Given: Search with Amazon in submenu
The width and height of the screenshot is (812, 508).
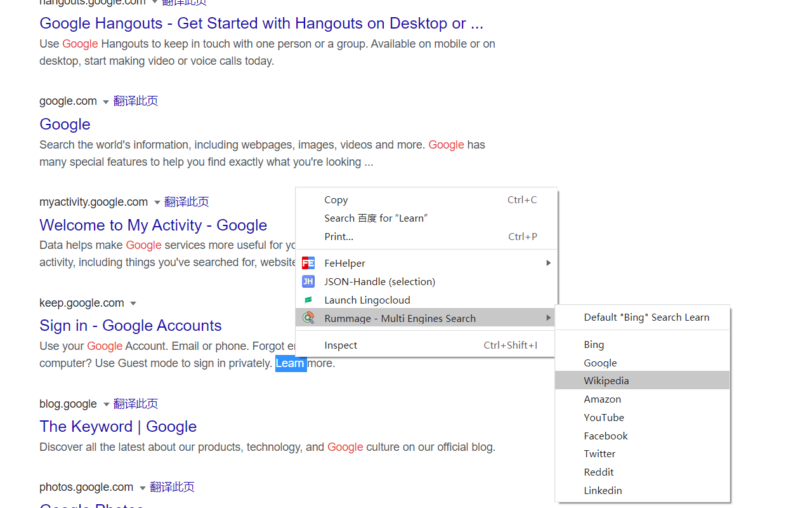Looking at the screenshot, I should (643, 399).
